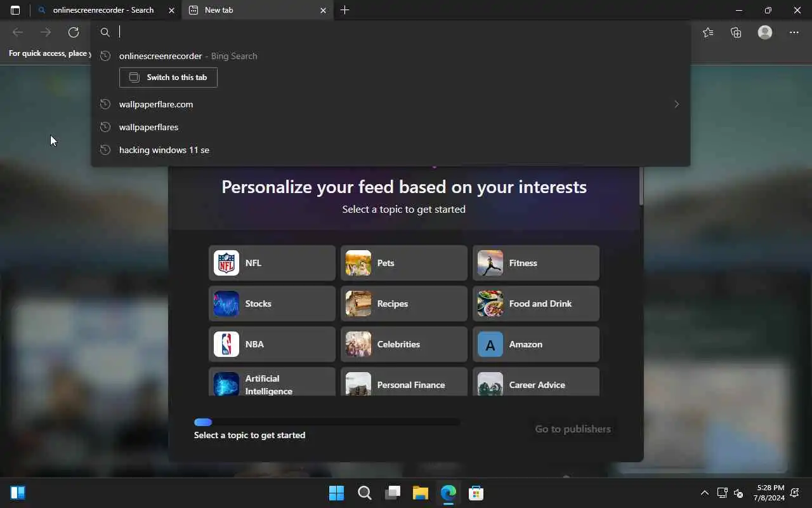The image size is (812, 508).
Task: Open the network status tray icon
Action: [x=722, y=493]
